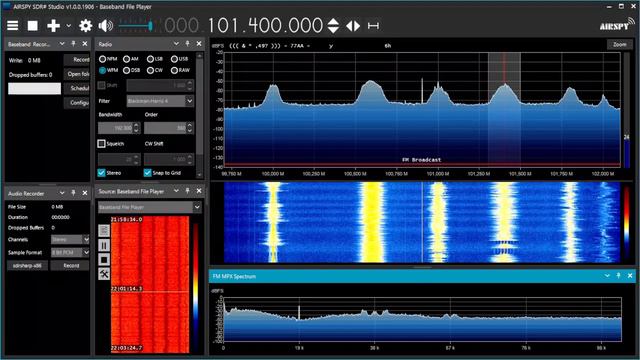Image resolution: width=640 pixels, height=360 pixels.
Task: Expand Source panel menu chevron
Action: point(176,191)
